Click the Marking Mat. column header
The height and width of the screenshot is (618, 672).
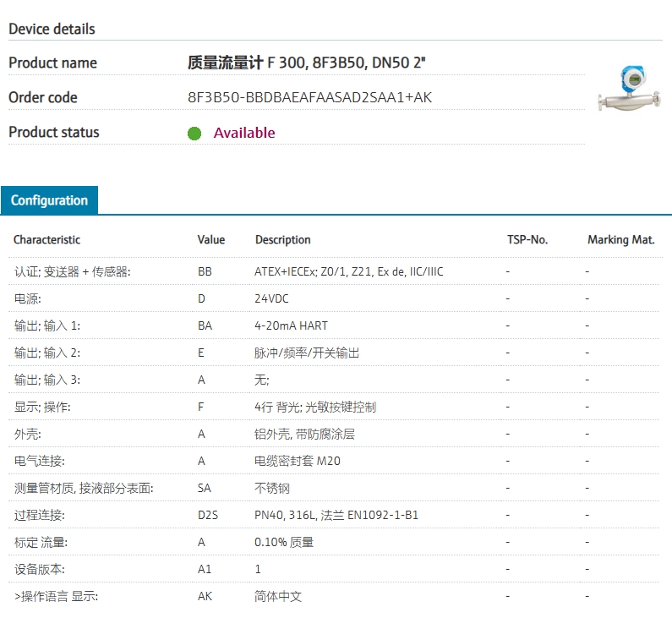[621, 239]
